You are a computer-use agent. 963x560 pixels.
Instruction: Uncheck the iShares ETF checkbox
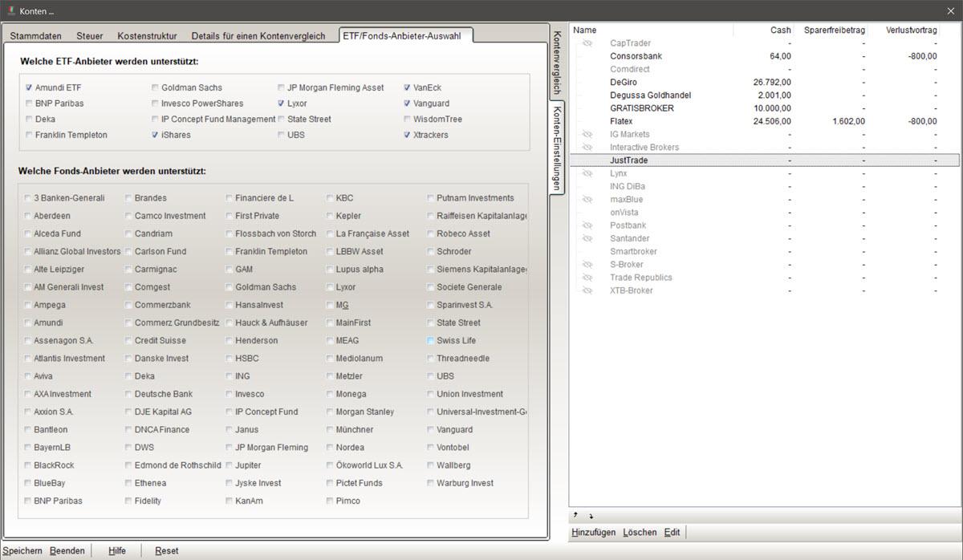click(x=155, y=136)
